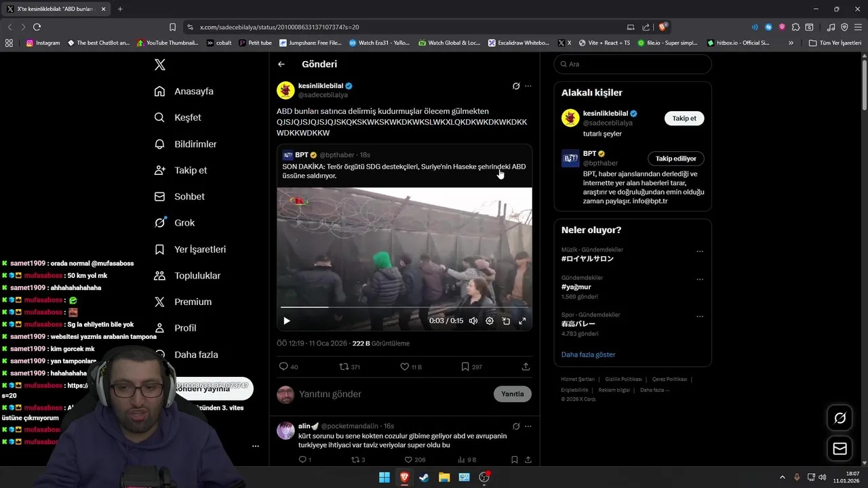The image size is (868, 488).
Task: Click Daha fazla göster link
Action: coord(588,354)
